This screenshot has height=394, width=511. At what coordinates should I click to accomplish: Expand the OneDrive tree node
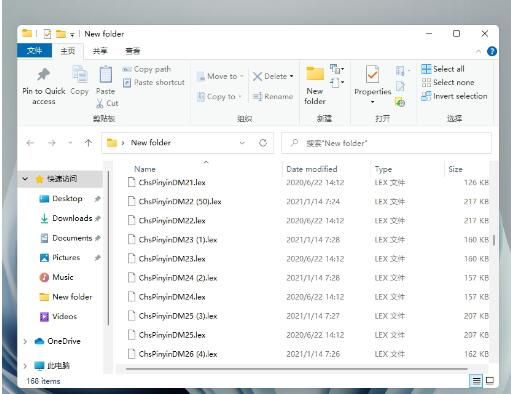click(25, 341)
